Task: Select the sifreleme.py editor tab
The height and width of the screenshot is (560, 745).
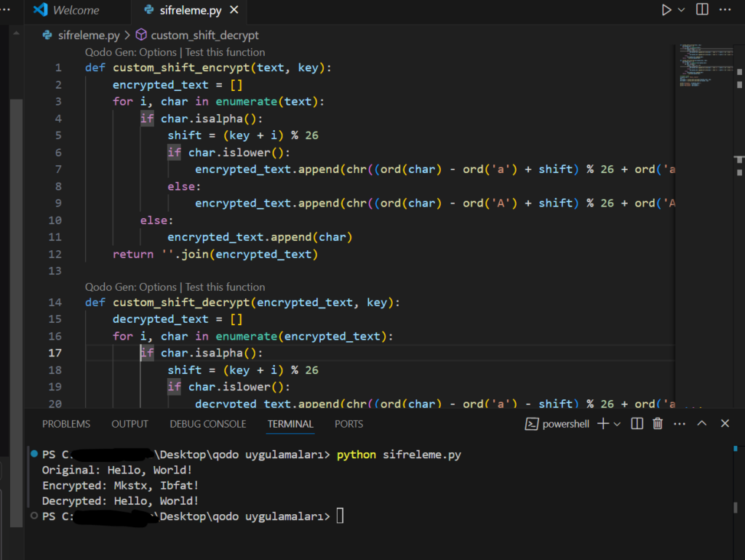Action: point(191,10)
